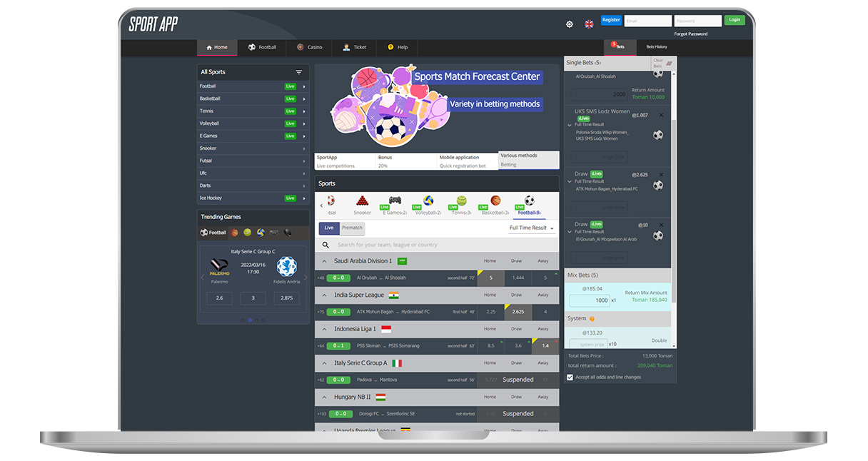The height and width of the screenshot is (461, 868).
Task: Collapse the Saudi Arabia Division 1 league
Action: (x=325, y=261)
